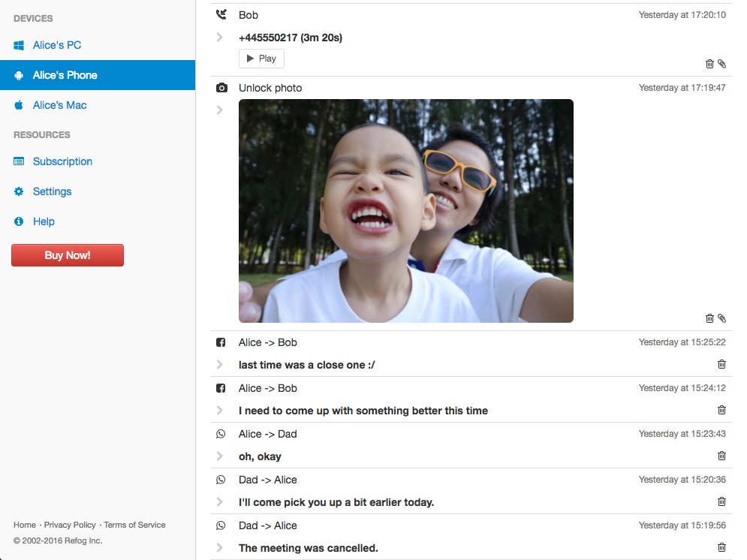The height and width of the screenshot is (560, 747).
Task: Select Alice's PC device
Action: 57,45
